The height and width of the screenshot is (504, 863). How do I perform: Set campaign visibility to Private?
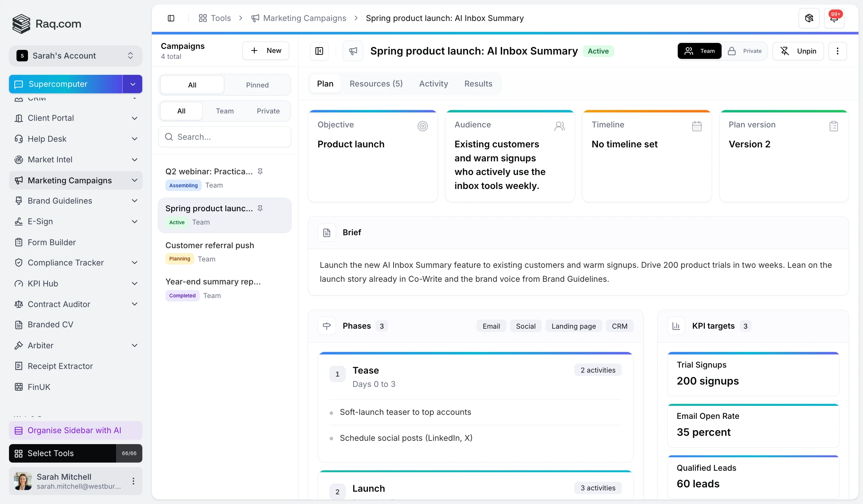[x=744, y=51]
